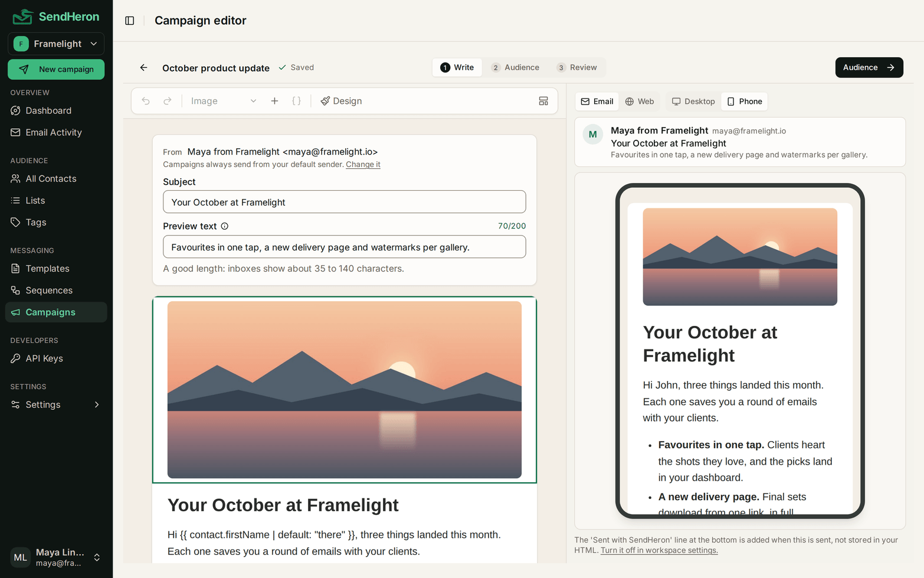The width and height of the screenshot is (924, 578).
Task: Select the sunset image block in editor
Action: pyautogui.click(x=345, y=390)
